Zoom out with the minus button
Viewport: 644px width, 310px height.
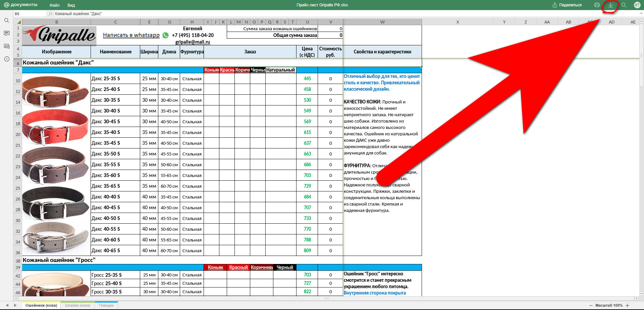(591, 305)
